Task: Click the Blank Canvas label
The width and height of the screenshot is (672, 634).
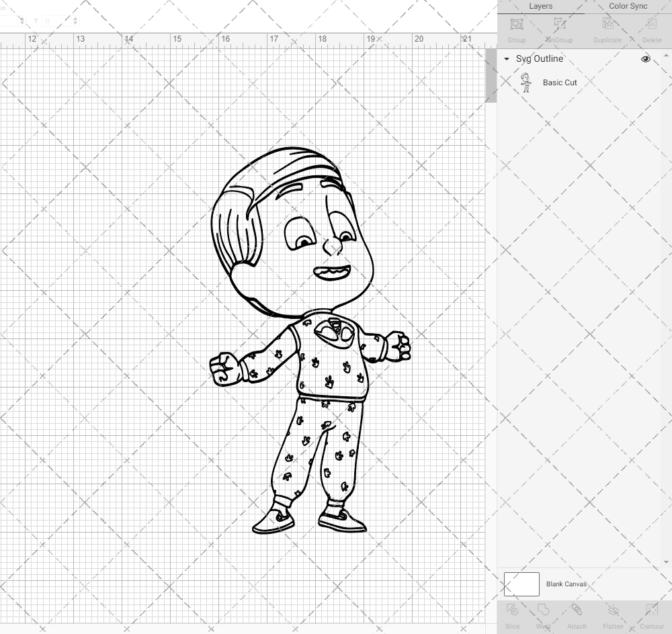Action: (567, 584)
